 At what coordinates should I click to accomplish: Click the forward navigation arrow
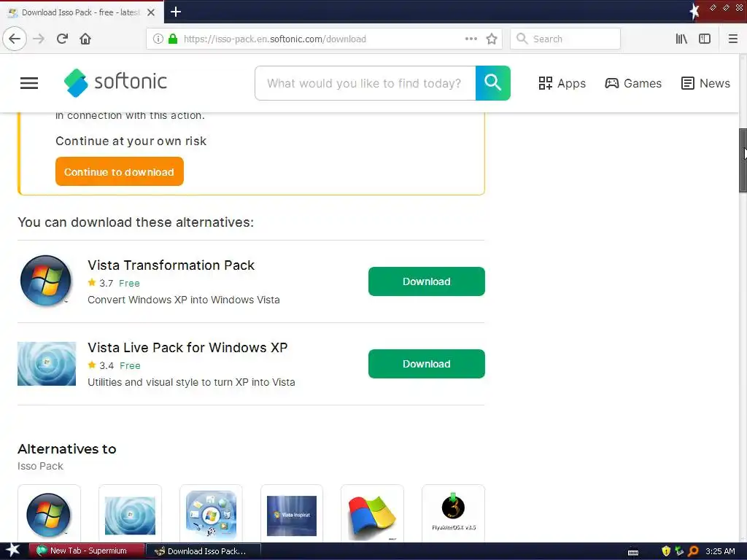39,39
